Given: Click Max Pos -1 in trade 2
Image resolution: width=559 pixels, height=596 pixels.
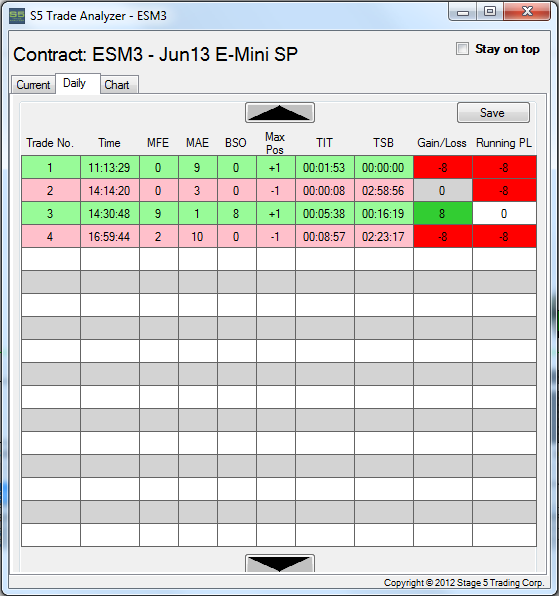Looking at the screenshot, I should [276, 190].
